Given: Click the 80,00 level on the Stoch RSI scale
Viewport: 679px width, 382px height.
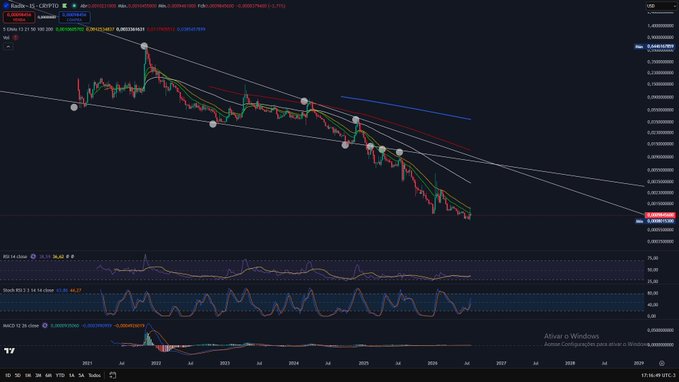Looking at the screenshot, I should click(653, 293).
